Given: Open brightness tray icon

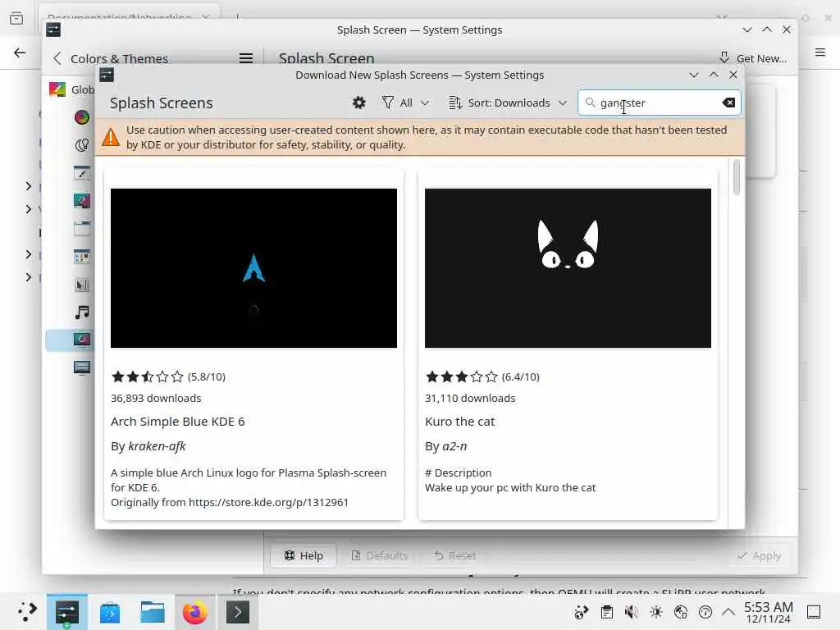Looking at the screenshot, I should click(x=656, y=612).
